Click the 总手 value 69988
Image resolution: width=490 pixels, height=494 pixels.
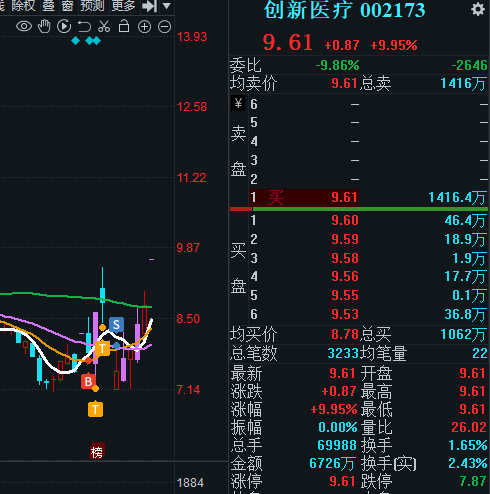click(x=337, y=445)
